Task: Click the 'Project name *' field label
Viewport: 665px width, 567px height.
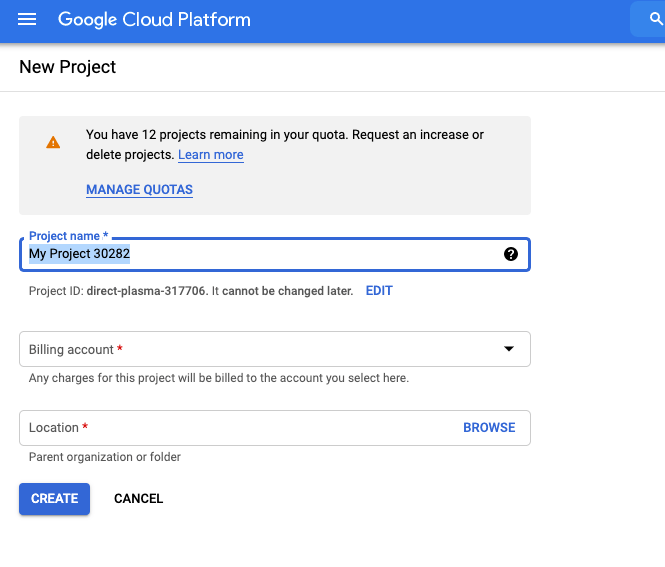Action: click(69, 236)
